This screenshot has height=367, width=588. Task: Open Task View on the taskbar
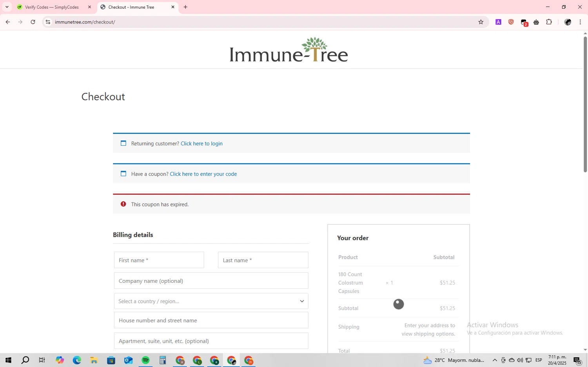point(42,360)
